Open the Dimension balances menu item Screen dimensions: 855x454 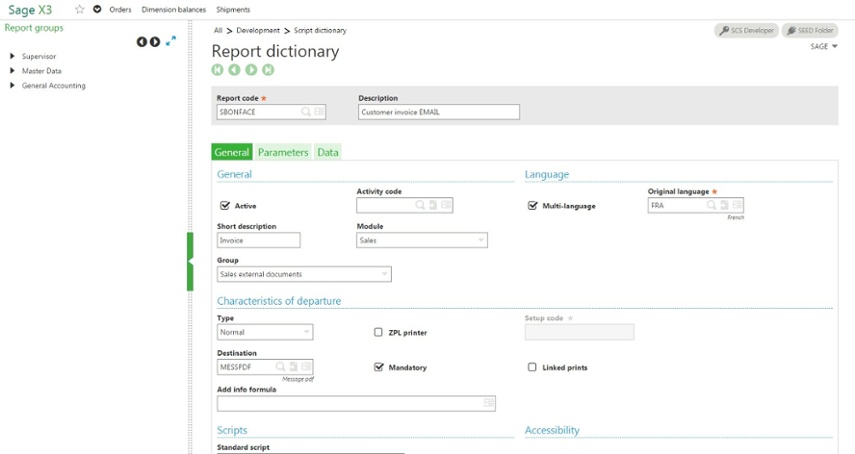174,9
